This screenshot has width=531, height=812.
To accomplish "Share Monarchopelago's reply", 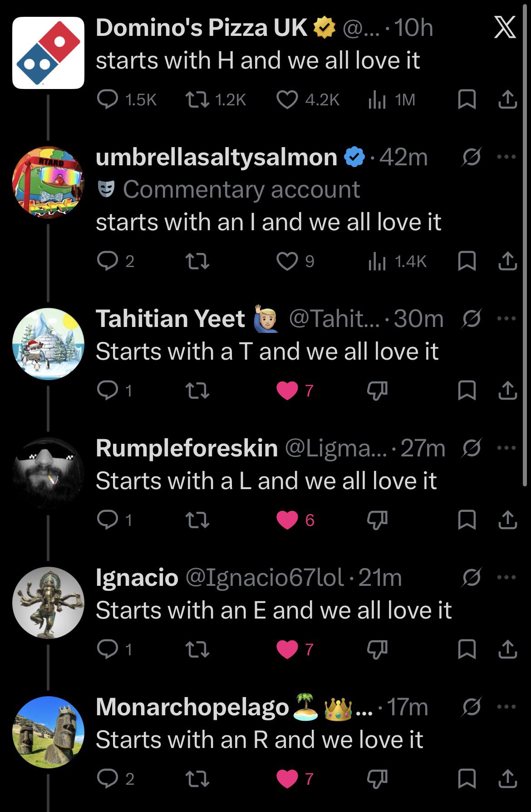I will click(x=507, y=779).
